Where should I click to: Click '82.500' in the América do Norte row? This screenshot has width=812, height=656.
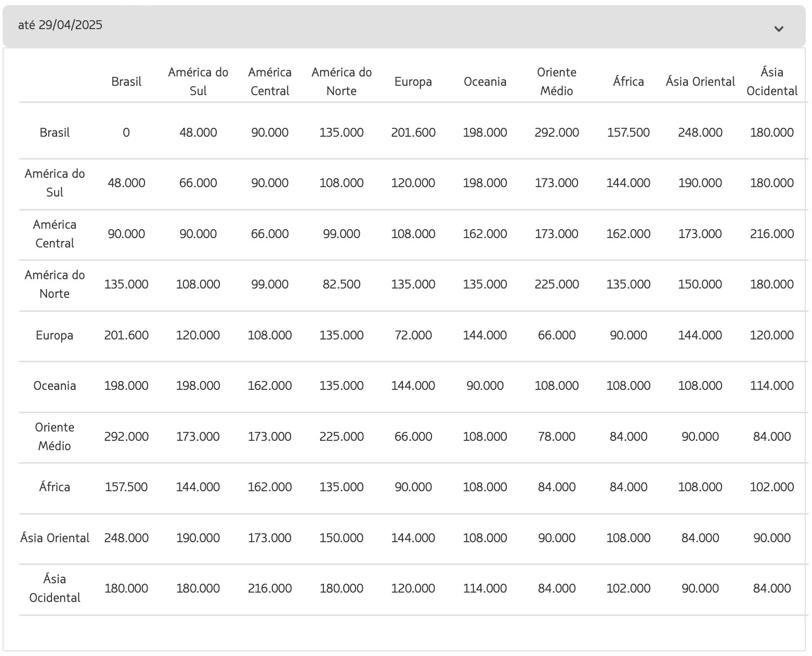342,284
